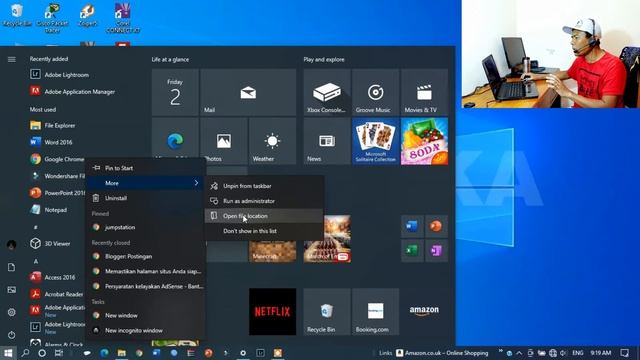Open Pictures in Start sidebar
The width and height of the screenshot is (640, 360).
11,290
